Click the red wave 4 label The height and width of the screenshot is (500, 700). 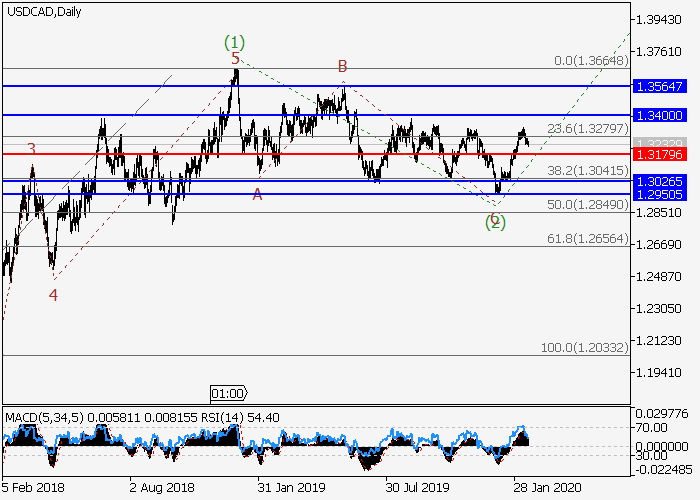pyautogui.click(x=53, y=295)
